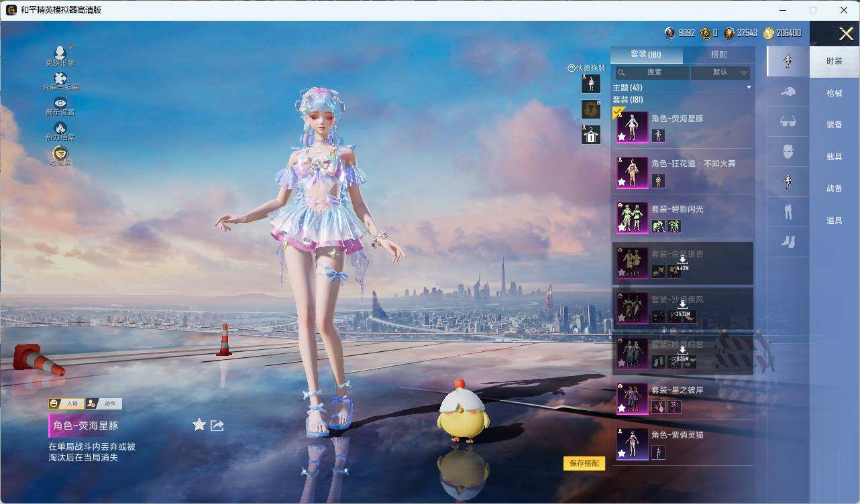
Task: Select the 角色-荧海星豚 outfit thumbnail
Action: 632,127
